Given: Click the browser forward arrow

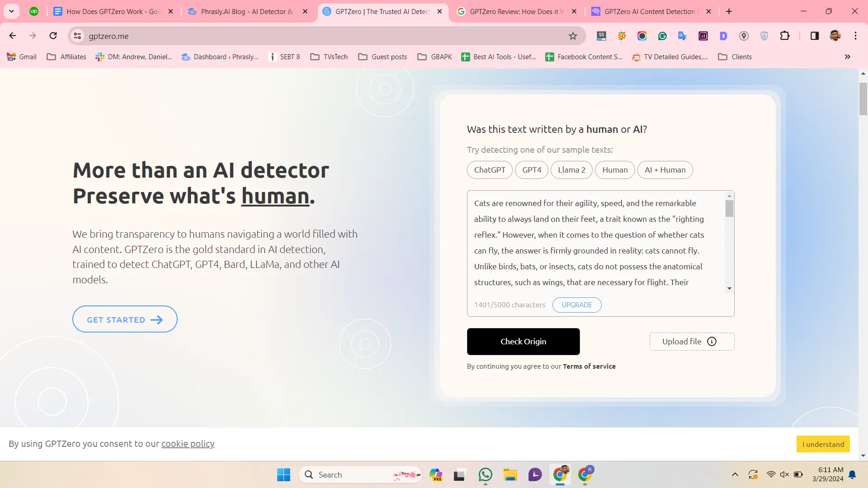Looking at the screenshot, I should coord(33,36).
